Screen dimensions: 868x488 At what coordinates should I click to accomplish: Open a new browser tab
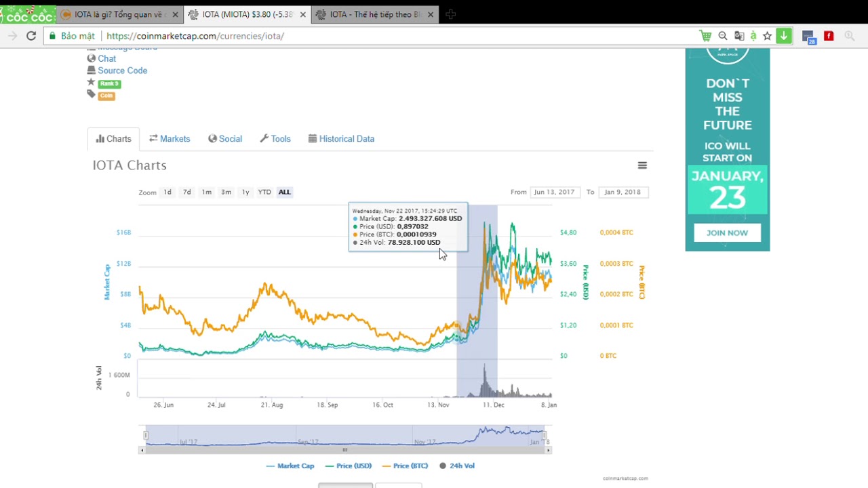coord(451,14)
